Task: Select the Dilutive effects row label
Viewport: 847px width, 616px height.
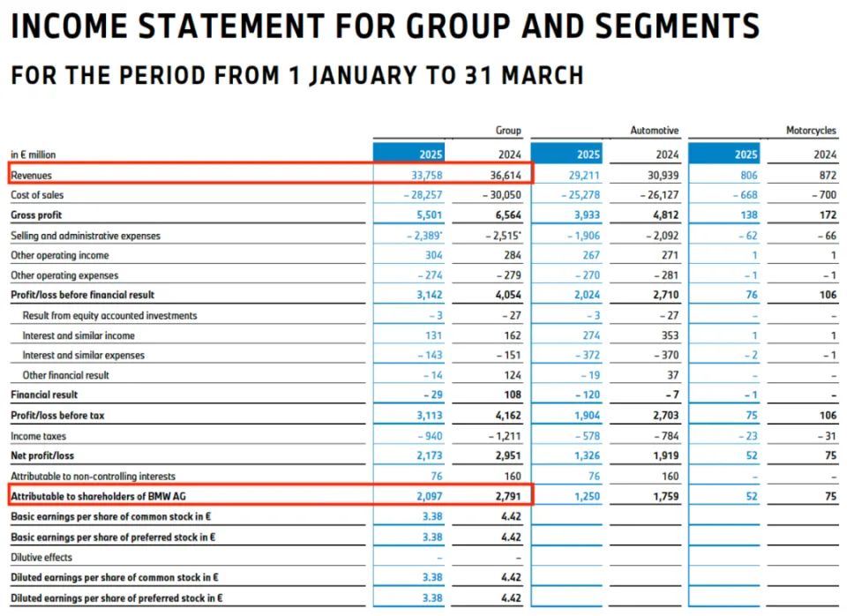Action: point(41,557)
